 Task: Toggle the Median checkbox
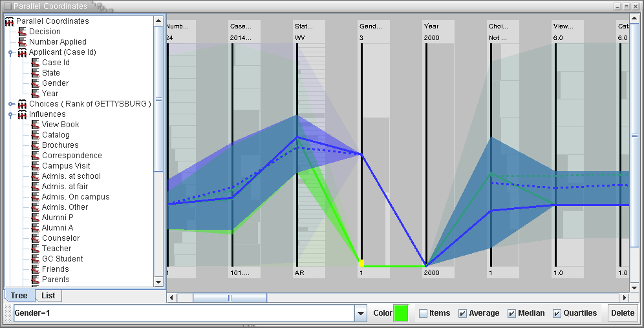click(x=512, y=313)
